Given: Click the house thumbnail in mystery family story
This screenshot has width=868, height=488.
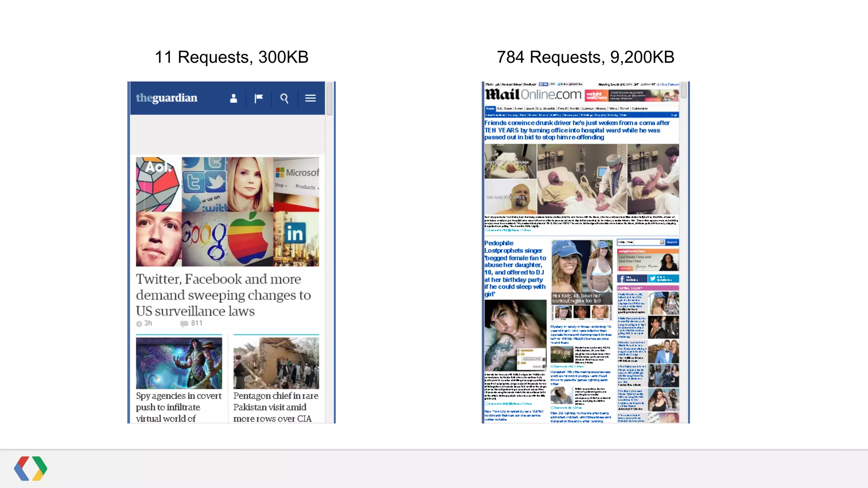Looking at the screenshot, I should click(562, 355).
